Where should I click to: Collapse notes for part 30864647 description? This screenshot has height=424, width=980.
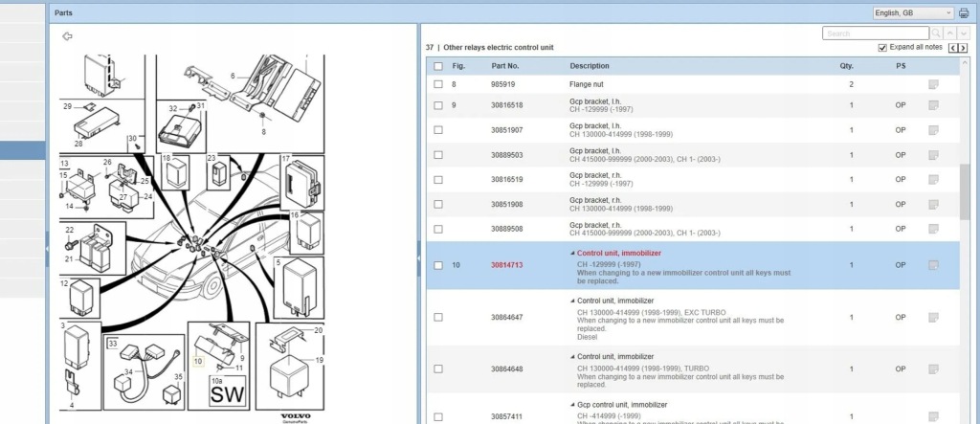point(572,301)
